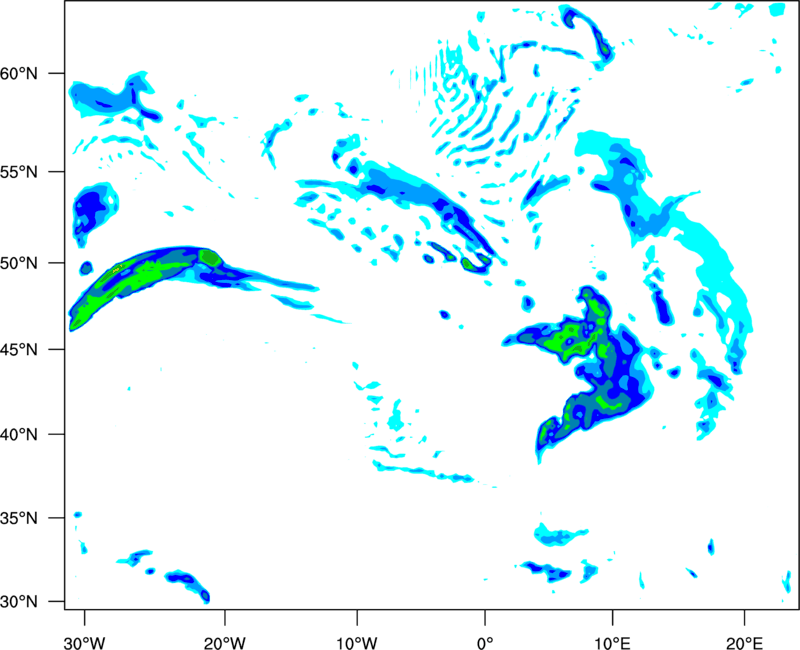Click the 20°E longitude label
This screenshot has height=650, width=800.
(744, 643)
